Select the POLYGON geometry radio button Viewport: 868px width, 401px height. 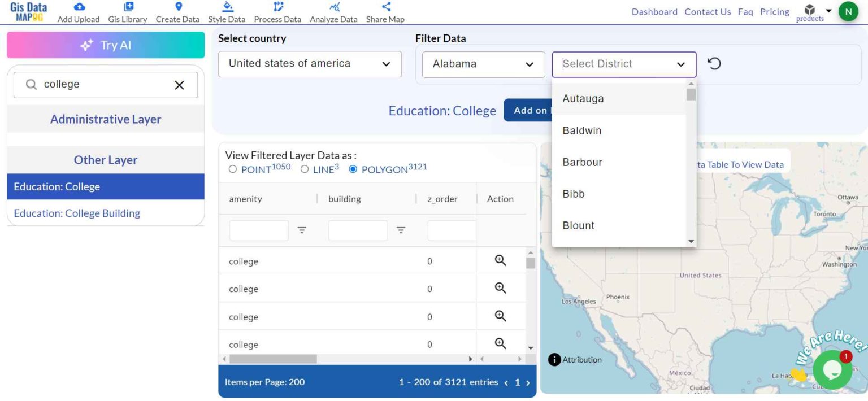353,169
